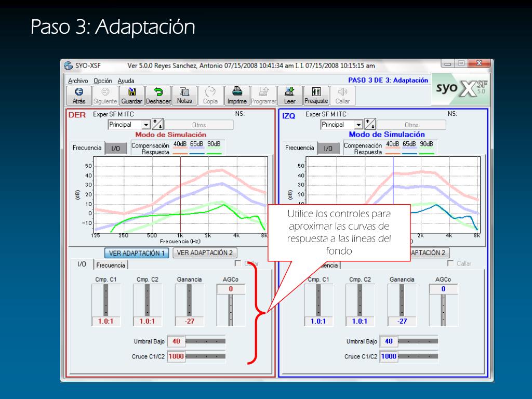This screenshot has width=532, height=399.
Task: Read device with the Leer icon
Action: tap(290, 96)
